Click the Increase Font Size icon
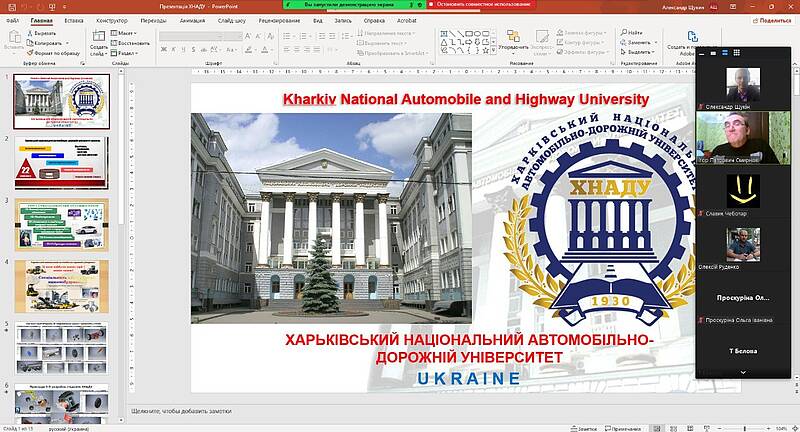The height and width of the screenshot is (432, 800). tap(248, 36)
